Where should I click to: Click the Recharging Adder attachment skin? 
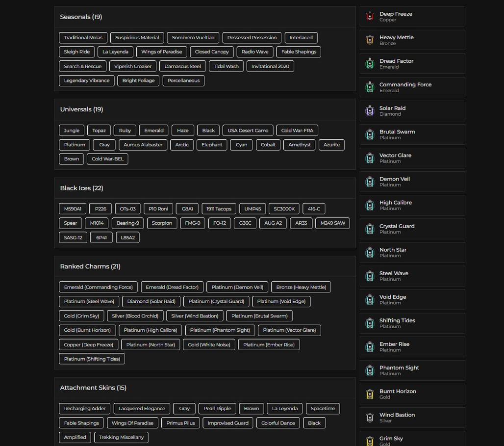(84, 408)
